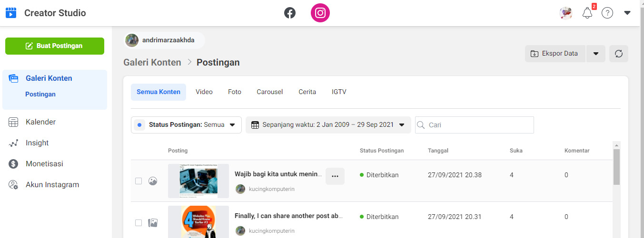
Task: Open notifications bell with 2 badge
Action: [588, 13]
